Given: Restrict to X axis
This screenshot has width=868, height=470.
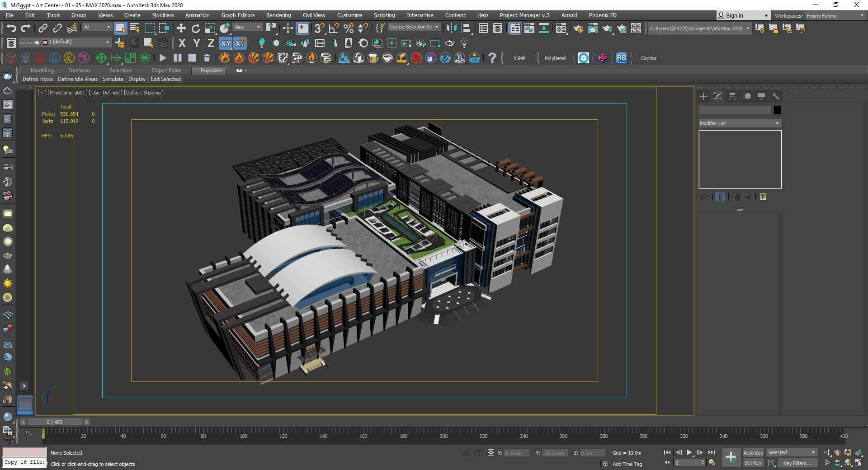Looking at the screenshot, I should pyautogui.click(x=182, y=43).
